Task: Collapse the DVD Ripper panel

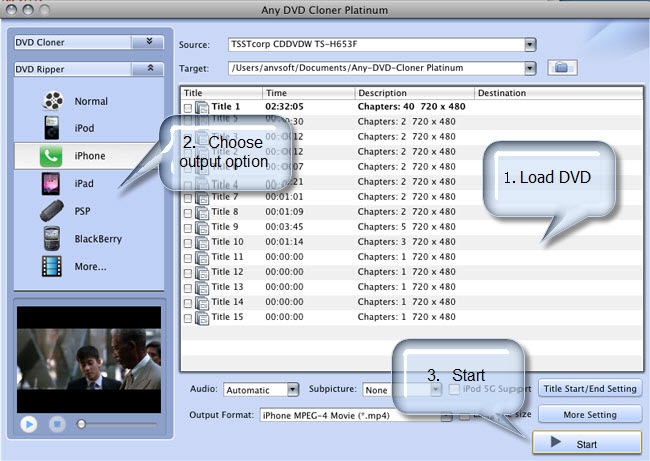Action: click(148, 69)
